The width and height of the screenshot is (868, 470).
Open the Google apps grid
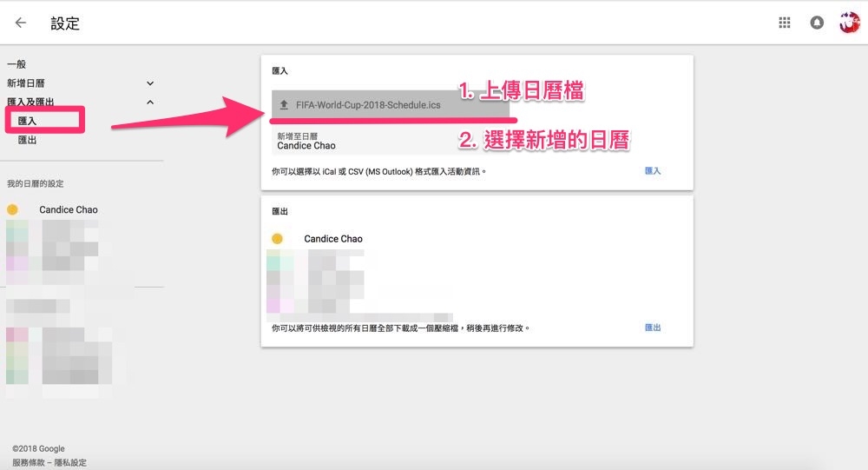[x=785, y=23]
